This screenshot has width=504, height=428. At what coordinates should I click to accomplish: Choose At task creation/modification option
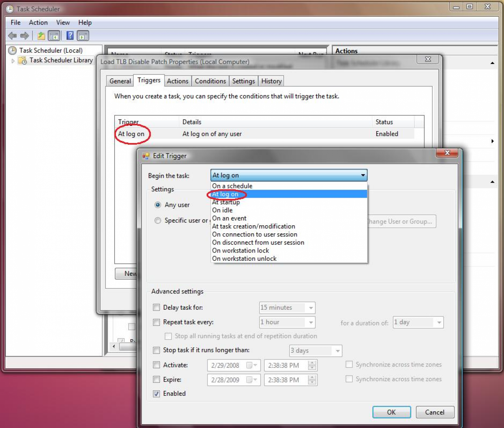click(x=289, y=226)
